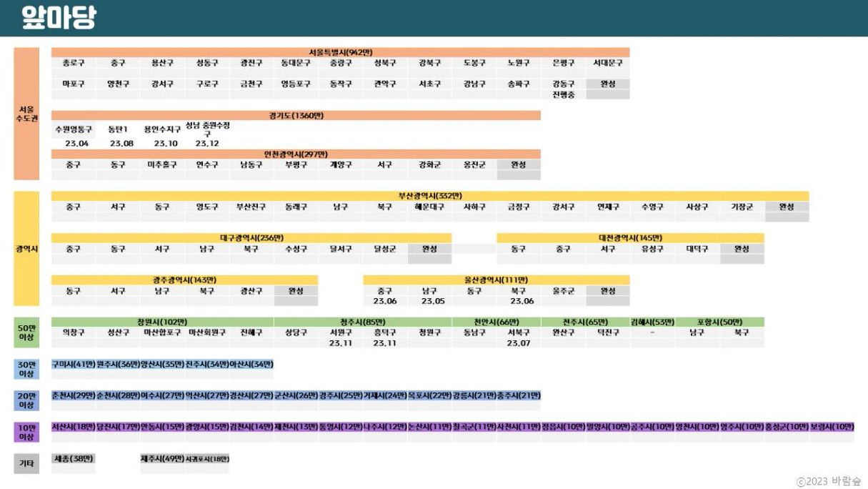The width and height of the screenshot is (868, 489).
Task: Select the 울산광역시(111만) header bar
Action: tap(497, 280)
